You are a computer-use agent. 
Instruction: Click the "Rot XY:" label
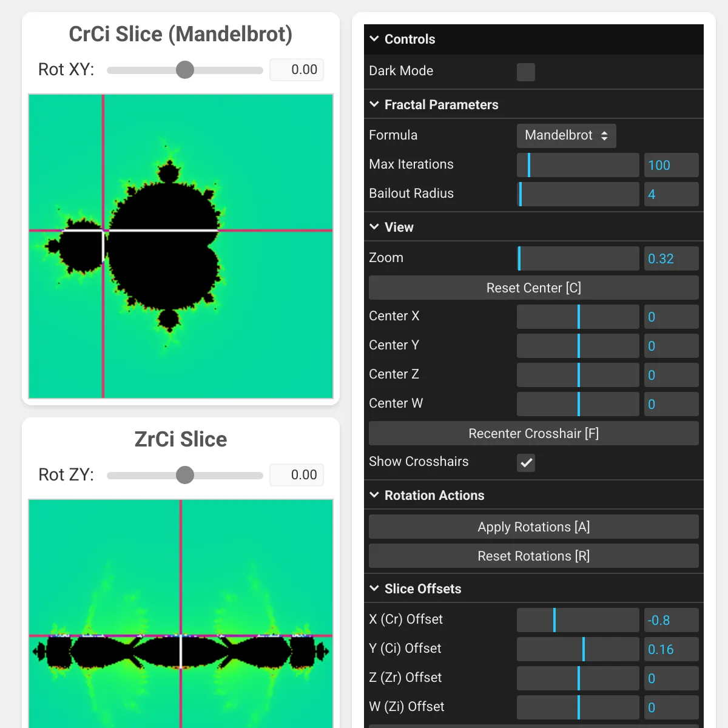click(x=66, y=70)
